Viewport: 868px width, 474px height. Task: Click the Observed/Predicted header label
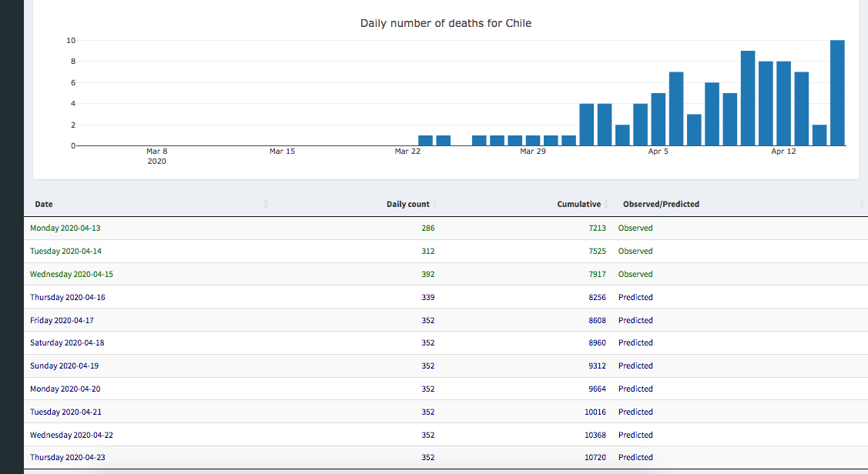click(x=661, y=204)
